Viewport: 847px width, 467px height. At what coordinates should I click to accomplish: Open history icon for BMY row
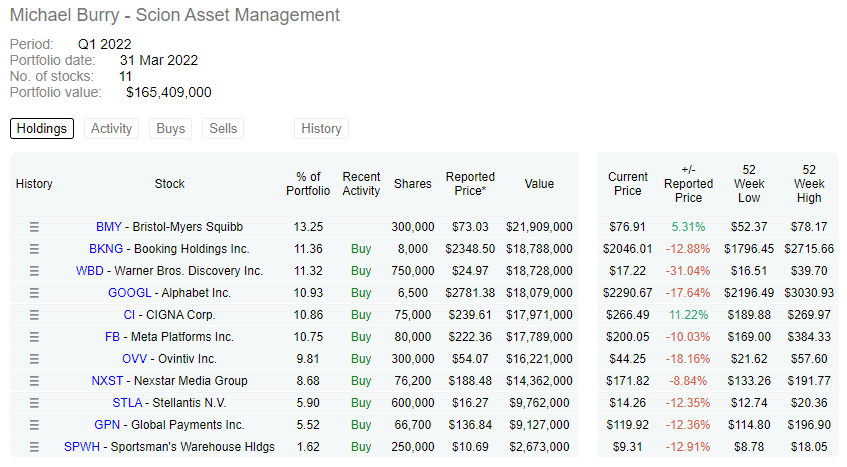[x=34, y=227]
